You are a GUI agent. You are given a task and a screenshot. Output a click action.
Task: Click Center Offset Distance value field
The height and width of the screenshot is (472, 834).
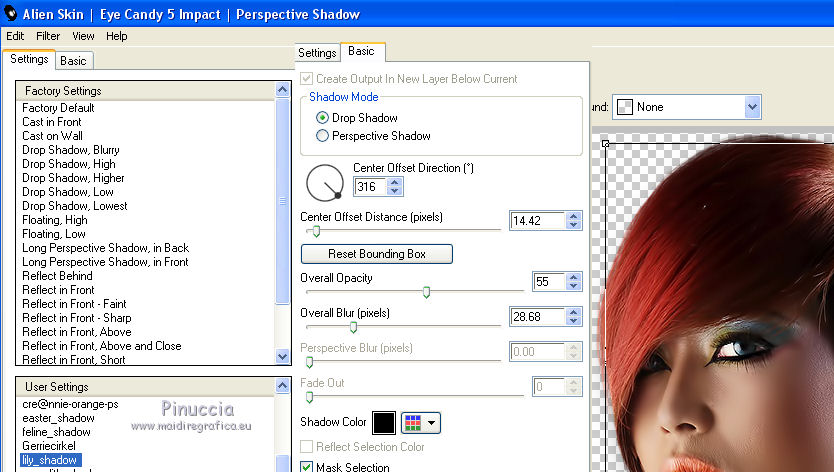click(x=538, y=221)
